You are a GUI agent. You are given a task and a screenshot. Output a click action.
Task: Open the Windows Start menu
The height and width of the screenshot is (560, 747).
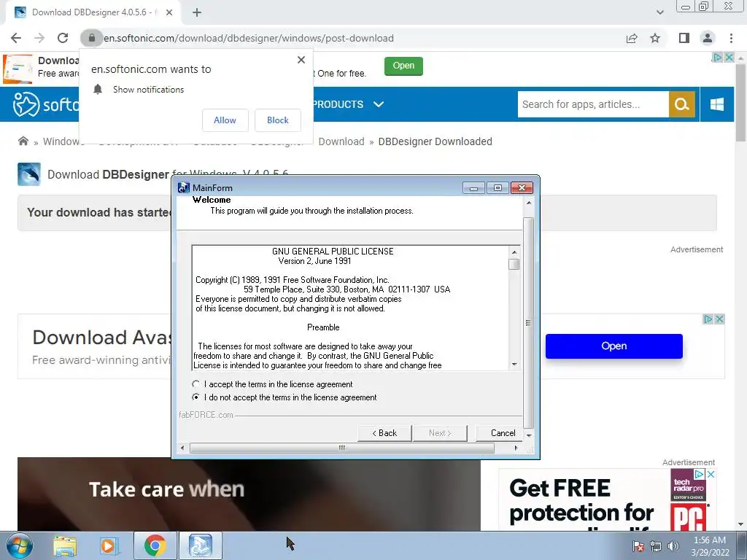(x=20, y=545)
